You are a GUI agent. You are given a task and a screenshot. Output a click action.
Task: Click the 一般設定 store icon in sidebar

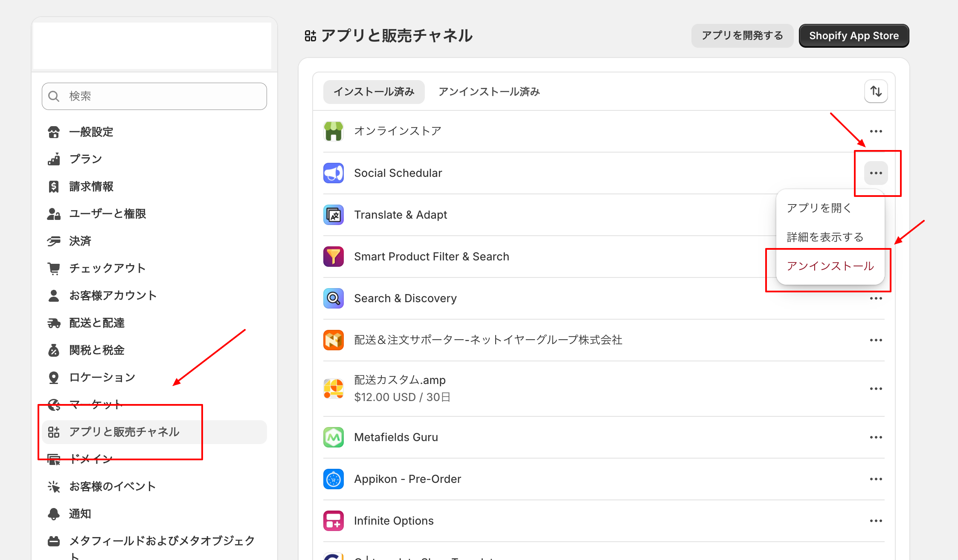[x=54, y=132]
